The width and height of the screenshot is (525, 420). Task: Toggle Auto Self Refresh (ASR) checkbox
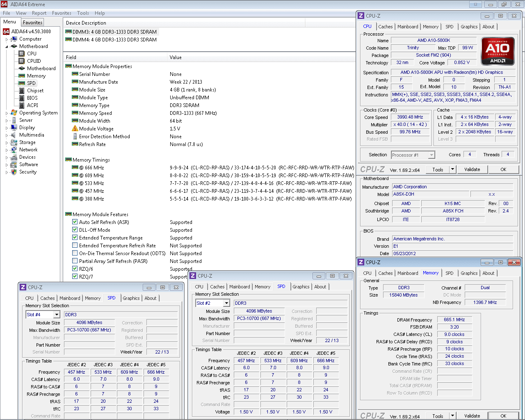pos(75,222)
